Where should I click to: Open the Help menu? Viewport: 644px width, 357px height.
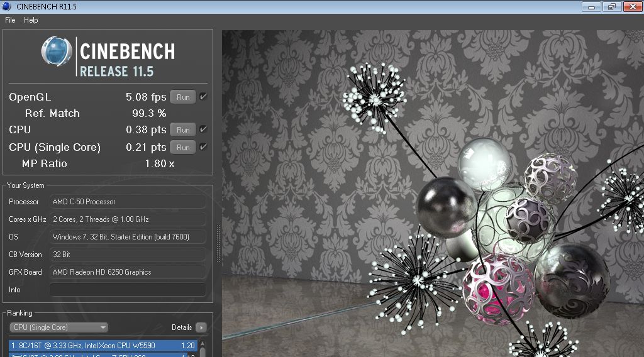tap(31, 20)
